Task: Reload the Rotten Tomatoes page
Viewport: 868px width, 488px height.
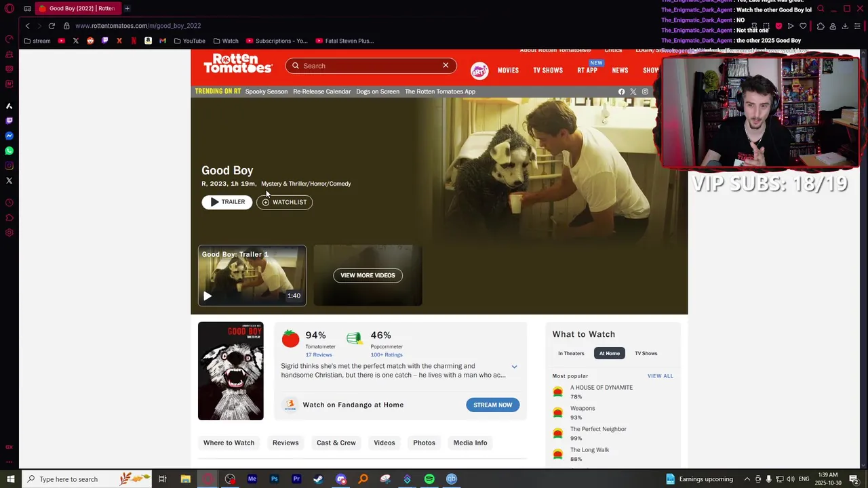Action: [x=52, y=26]
